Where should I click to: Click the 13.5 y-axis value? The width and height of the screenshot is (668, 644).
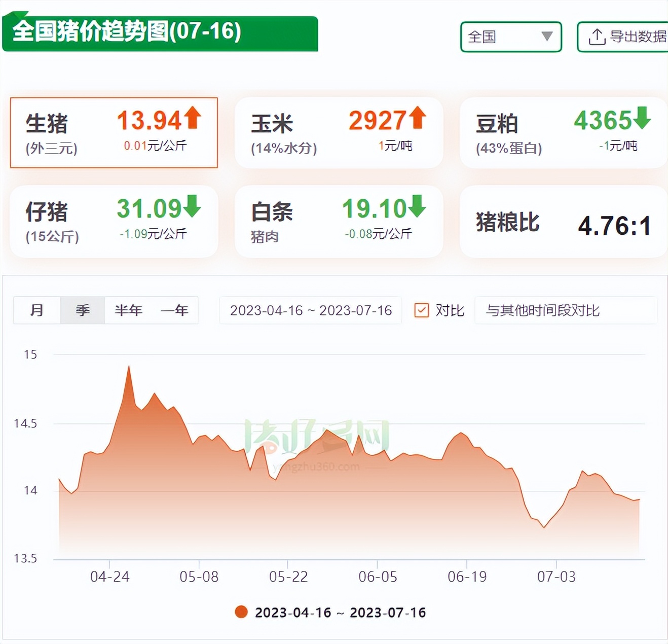point(25,558)
